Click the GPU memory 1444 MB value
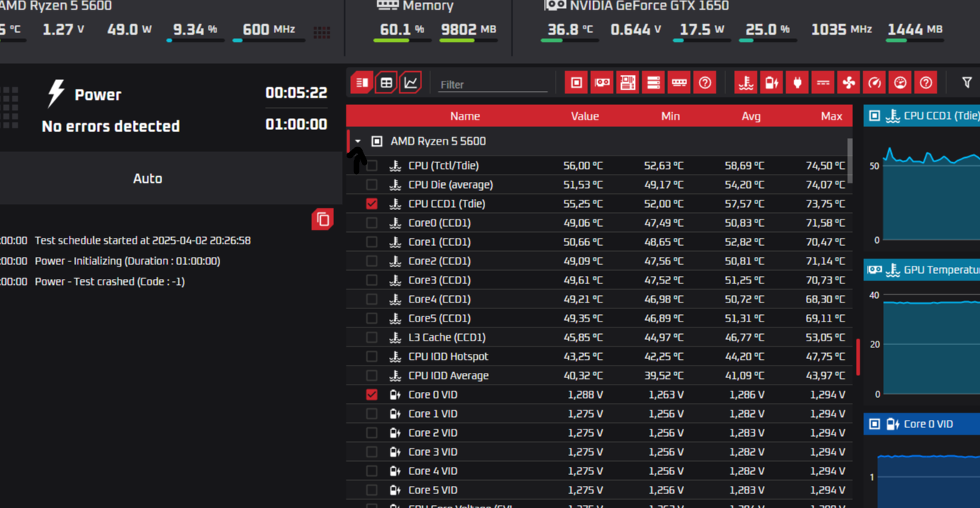Viewport: 980px width, 508px height. 914,30
